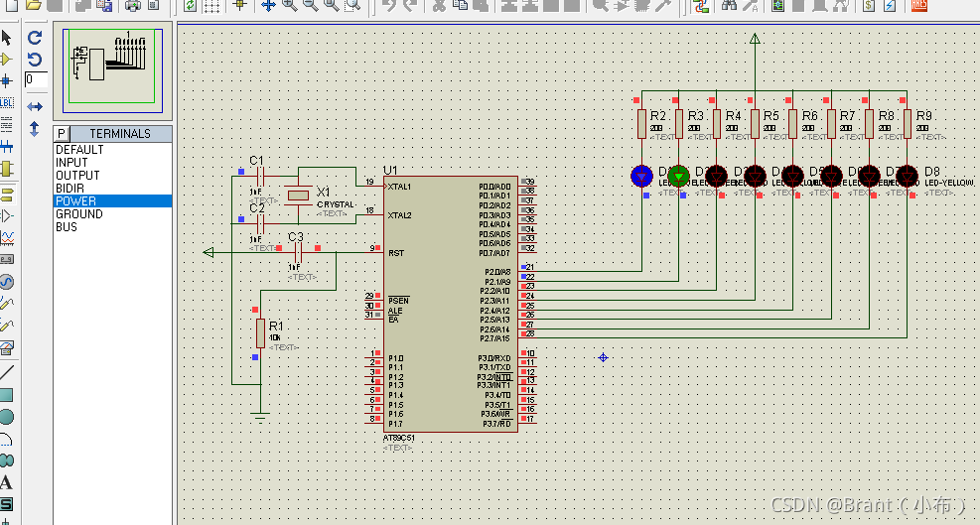Open the P pick devices button

[x=62, y=134]
